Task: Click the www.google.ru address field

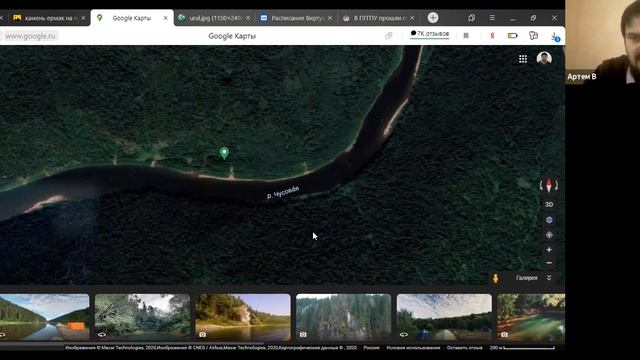Action: [x=30, y=36]
